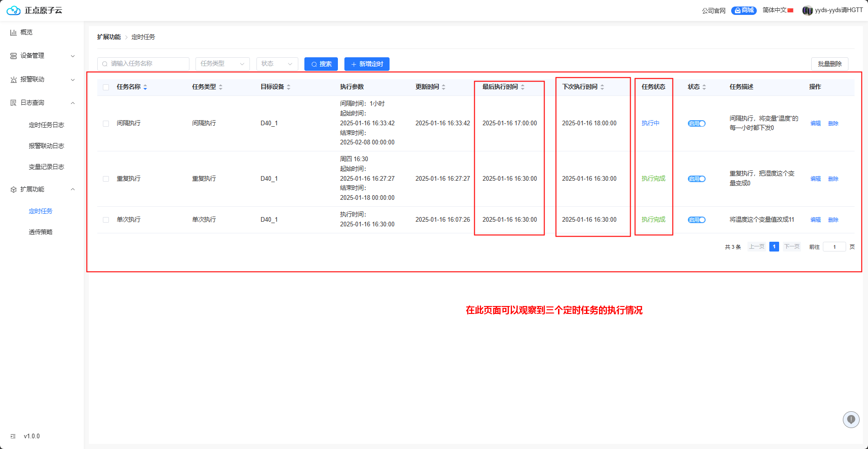The image size is (868, 449).
Task: Click the 批量删除 button
Action: [x=829, y=64]
